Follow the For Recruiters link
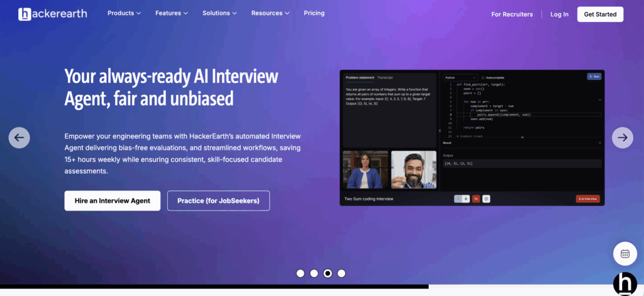644x296 pixels. click(512, 14)
